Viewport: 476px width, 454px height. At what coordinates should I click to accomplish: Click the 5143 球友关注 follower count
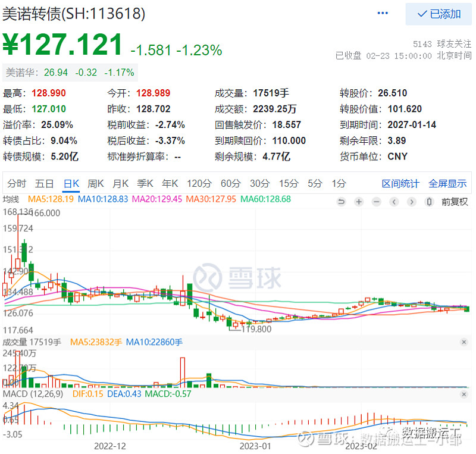click(x=442, y=44)
